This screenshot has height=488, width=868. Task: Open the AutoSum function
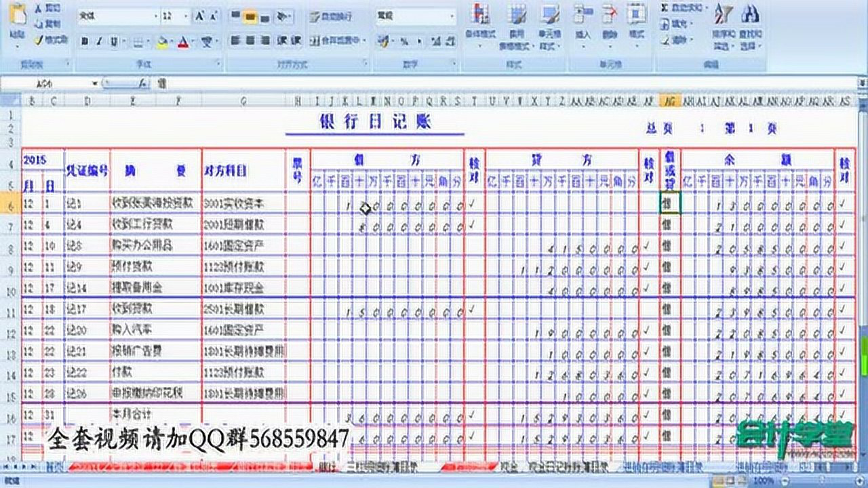[683, 8]
